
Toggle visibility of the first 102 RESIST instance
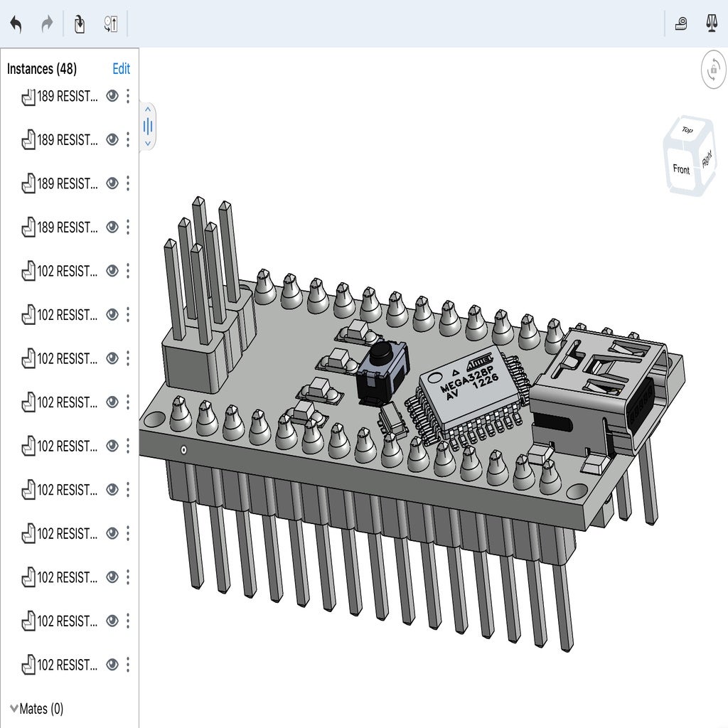pyautogui.click(x=112, y=272)
